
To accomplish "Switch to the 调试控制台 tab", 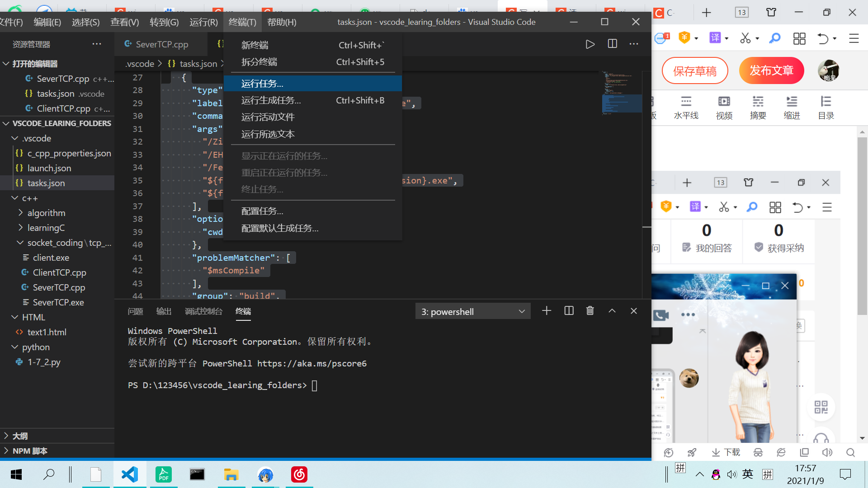I will pos(203,311).
